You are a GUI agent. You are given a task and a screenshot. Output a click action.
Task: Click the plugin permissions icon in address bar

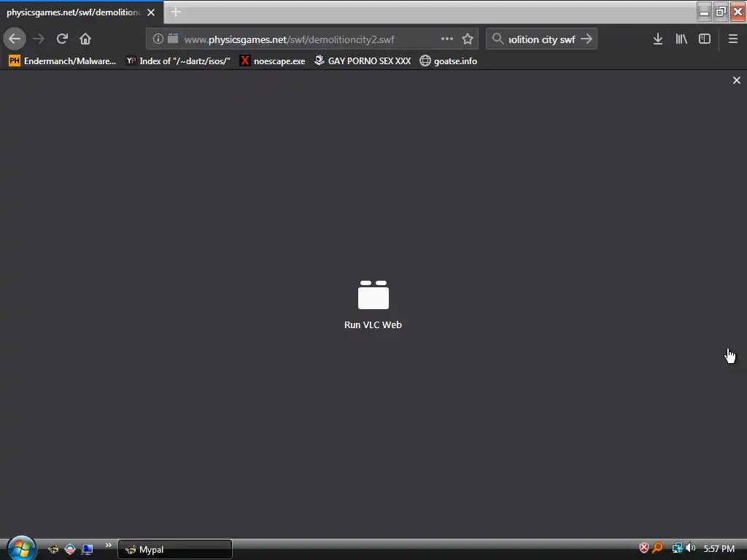(x=173, y=38)
